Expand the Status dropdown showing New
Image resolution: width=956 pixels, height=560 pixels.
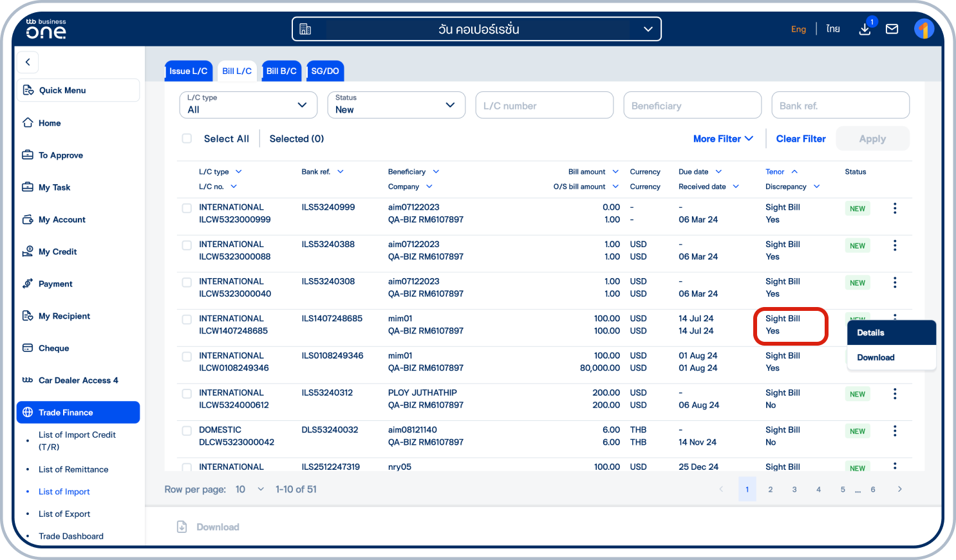coord(396,104)
